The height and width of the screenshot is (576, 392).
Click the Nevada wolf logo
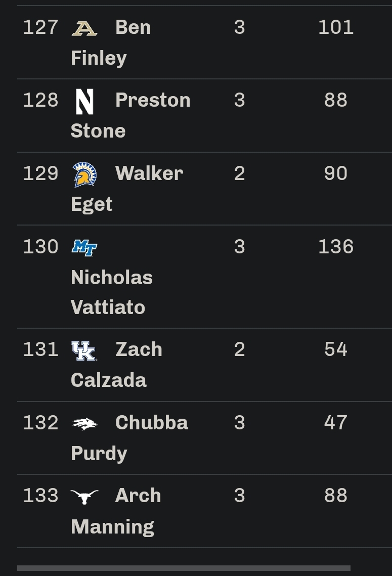pyautogui.click(x=84, y=424)
